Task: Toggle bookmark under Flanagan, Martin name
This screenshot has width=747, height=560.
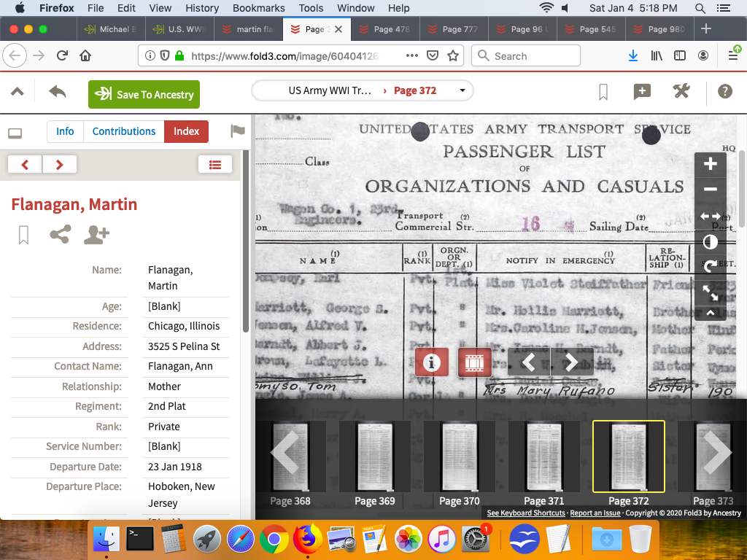Action: [x=23, y=234]
